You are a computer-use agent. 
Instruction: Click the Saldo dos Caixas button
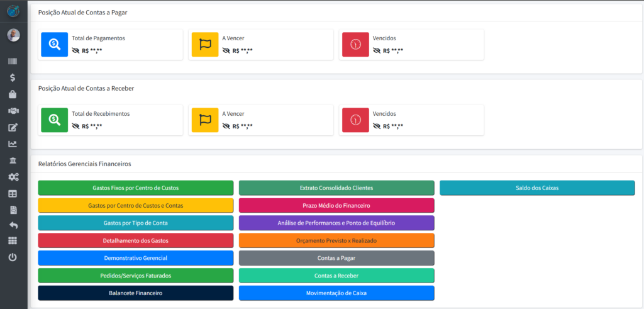(x=536, y=188)
